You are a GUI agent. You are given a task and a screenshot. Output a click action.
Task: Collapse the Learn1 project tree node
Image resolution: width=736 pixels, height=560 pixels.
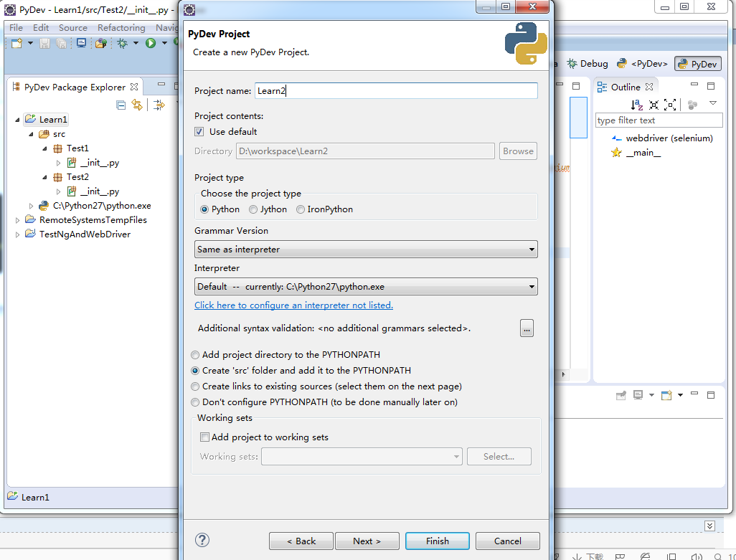point(17,120)
